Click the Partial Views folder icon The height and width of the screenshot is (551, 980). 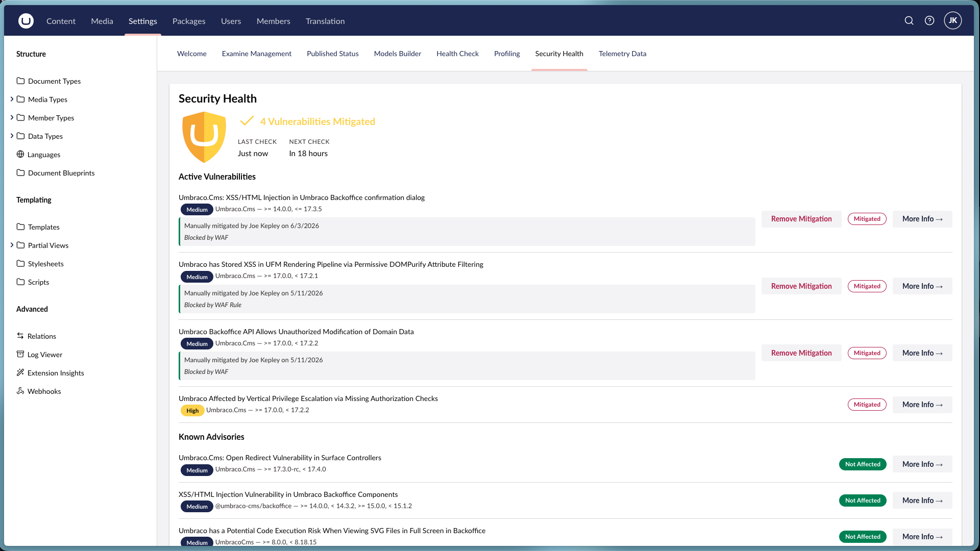[x=20, y=245]
